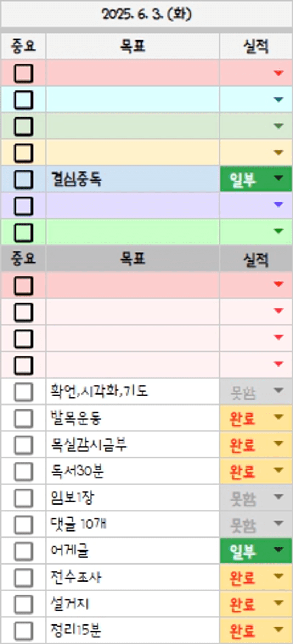Enable the checkbox for 설거지
This screenshot has height=644, width=293.
click(23, 604)
